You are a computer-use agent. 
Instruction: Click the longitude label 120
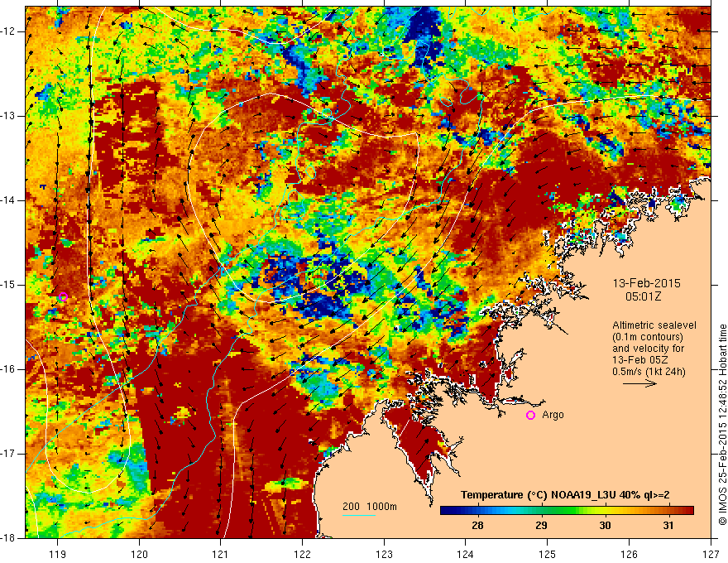tap(139, 554)
